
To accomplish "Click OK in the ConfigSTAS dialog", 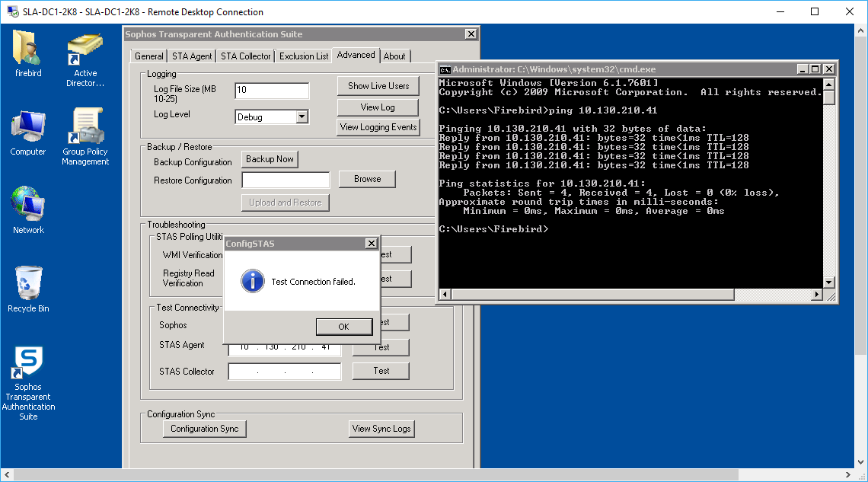I will (343, 327).
